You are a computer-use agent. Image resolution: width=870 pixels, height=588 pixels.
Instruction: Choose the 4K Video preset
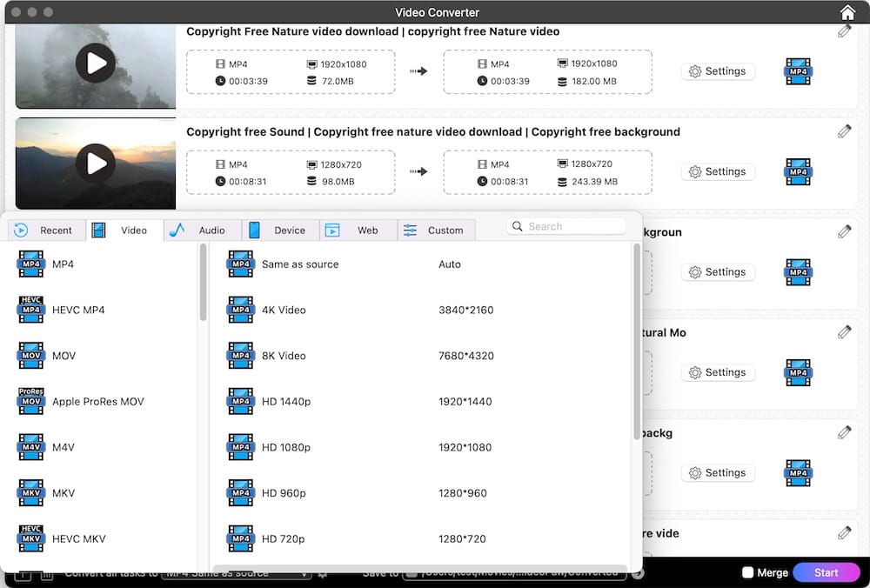(x=284, y=310)
